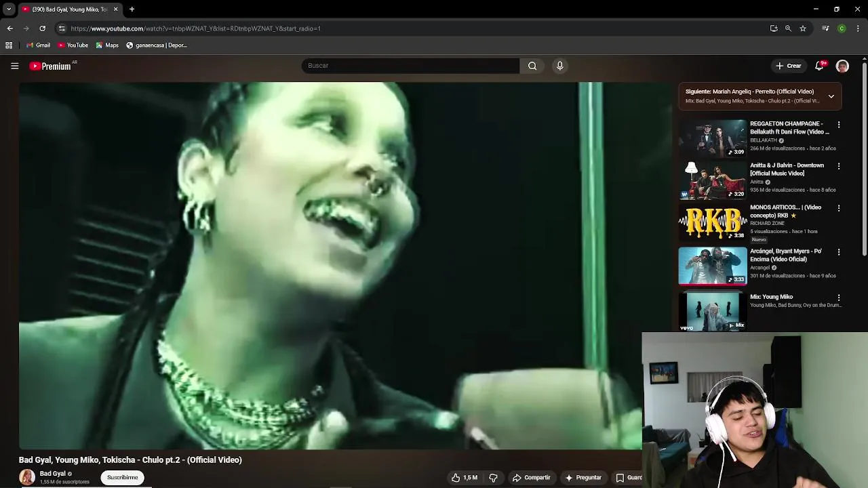The width and height of the screenshot is (868, 488).
Task: Click the Arcángel, Bryant Myers video title
Action: pyautogui.click(x=785, y=255)
